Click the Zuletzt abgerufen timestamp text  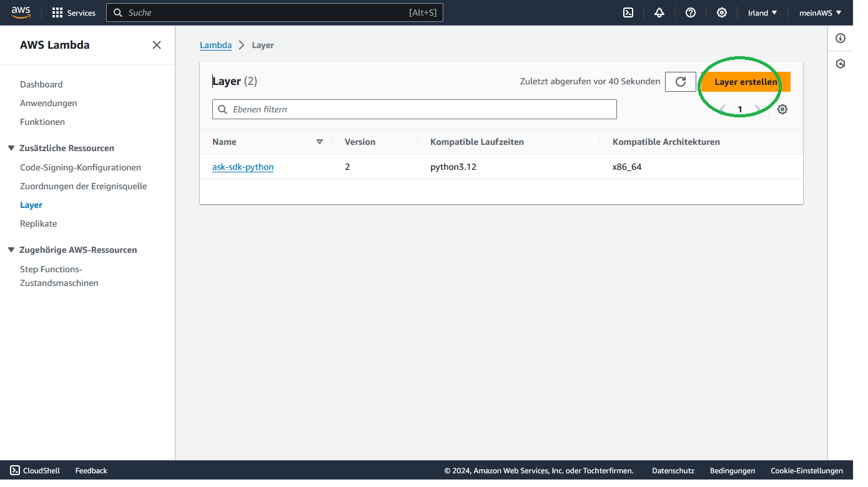590,81
